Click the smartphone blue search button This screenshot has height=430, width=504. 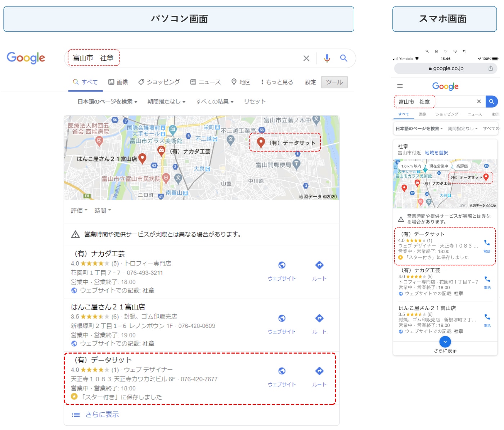[x=491, y=101]
